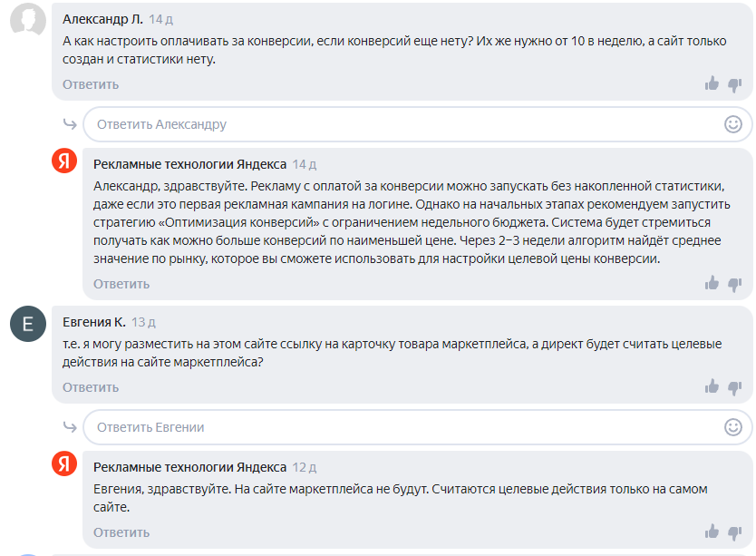The image size is (756, 556).
Task: Open Евгения К. avatar with letter E
Action: [28, 324]
